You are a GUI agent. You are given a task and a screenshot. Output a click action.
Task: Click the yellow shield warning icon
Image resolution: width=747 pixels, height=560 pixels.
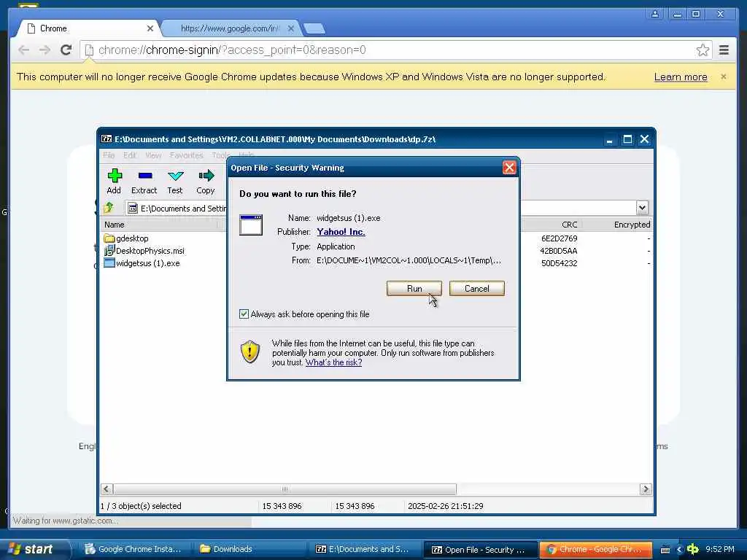249,352
